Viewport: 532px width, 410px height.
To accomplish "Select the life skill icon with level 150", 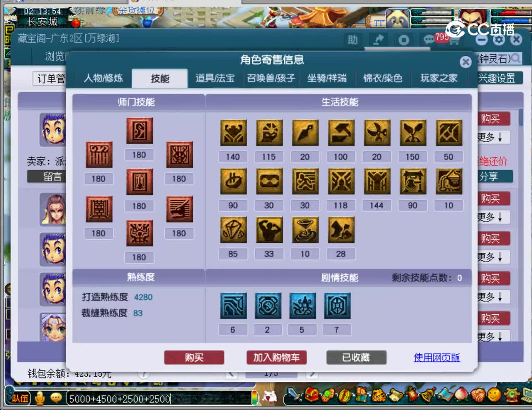I will [413, 133].
